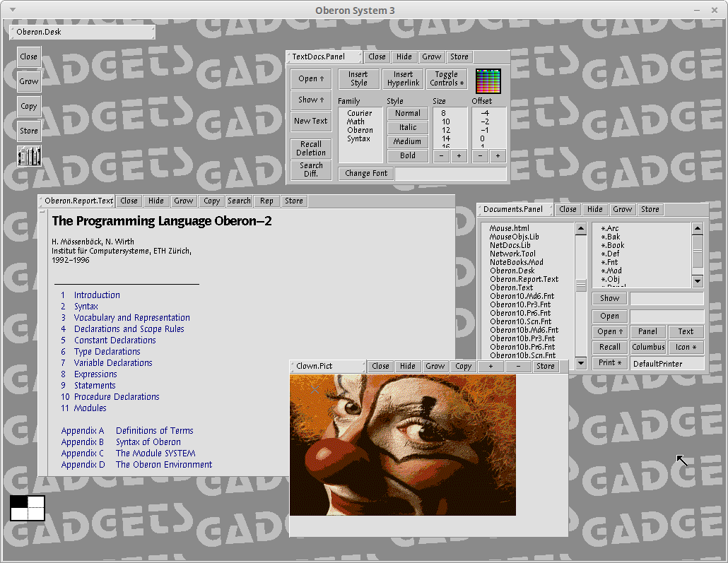Click the Open ↑ button in Documents.Panel
The width and height of the screenshot is (728, 563).
coord(609,332)
